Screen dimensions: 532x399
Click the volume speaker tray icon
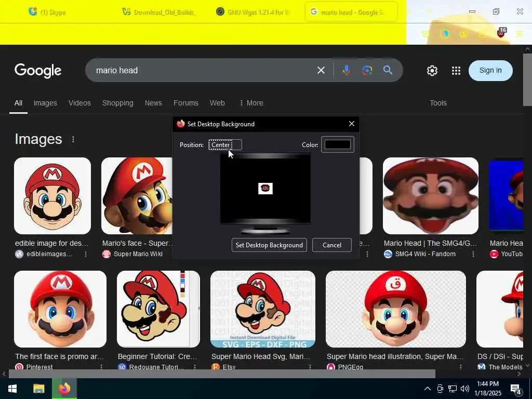click(465, 389)
